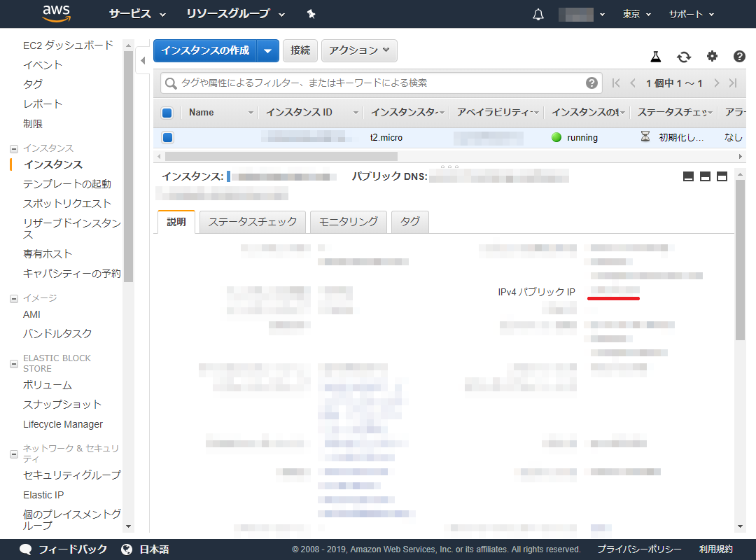Toggle the t2.micro instance row checkbox
The width and height of the screenshot is (756, 560).
point(167,137)
